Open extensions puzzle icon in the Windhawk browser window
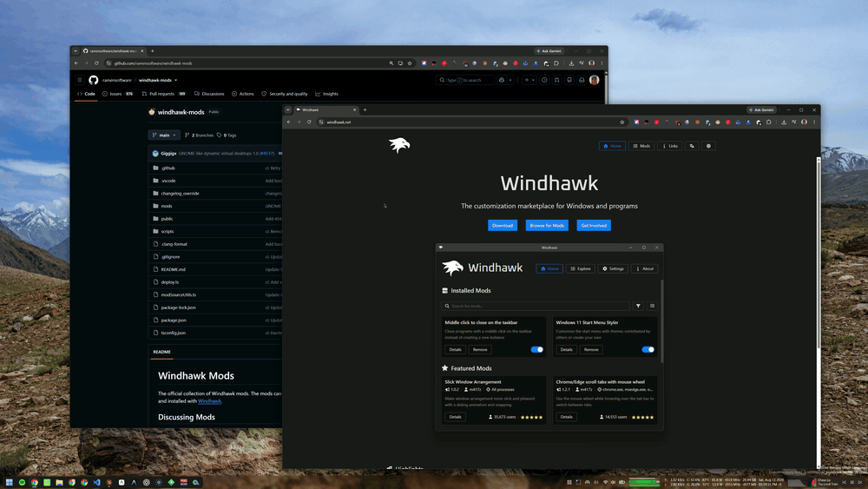Screen dimensions: 868x489 click(768, 122)
